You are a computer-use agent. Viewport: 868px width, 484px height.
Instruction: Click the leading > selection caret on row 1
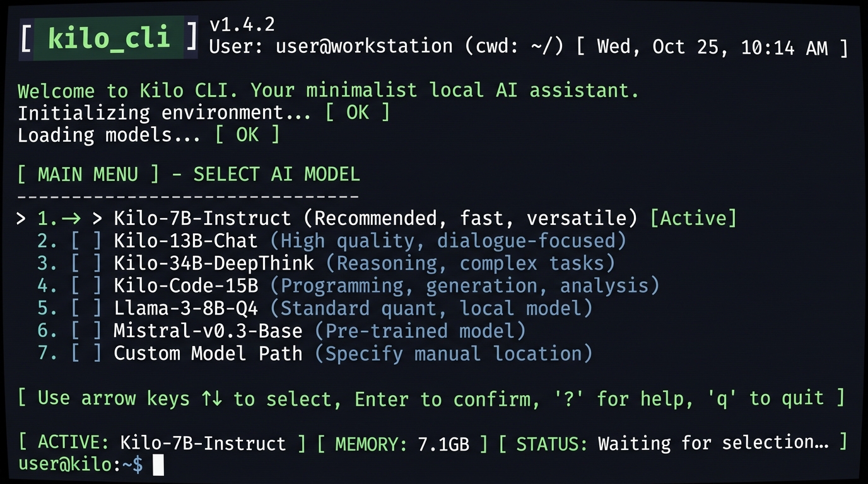[22, 219]
